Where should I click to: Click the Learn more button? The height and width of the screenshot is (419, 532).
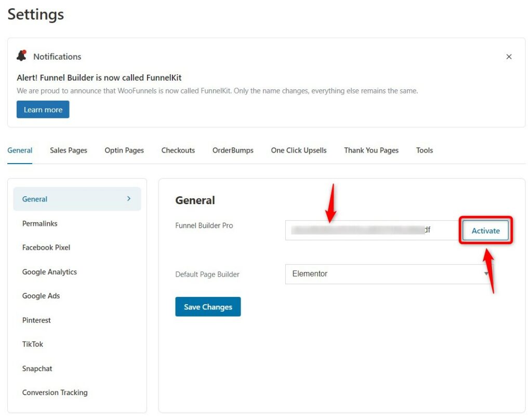click(x=43, y=109)
